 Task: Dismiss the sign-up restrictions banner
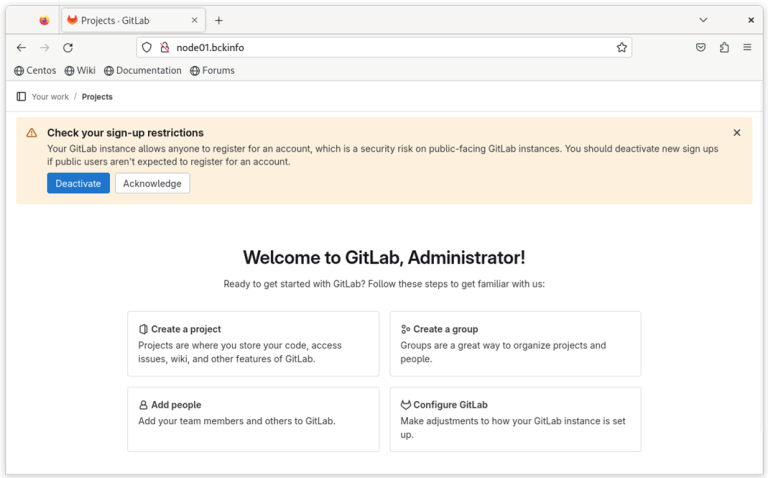point(737,133)
